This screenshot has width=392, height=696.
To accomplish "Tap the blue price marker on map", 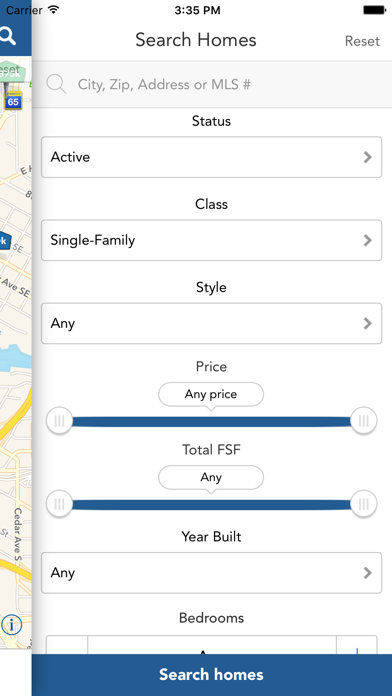I will click(x=4, y=242).
